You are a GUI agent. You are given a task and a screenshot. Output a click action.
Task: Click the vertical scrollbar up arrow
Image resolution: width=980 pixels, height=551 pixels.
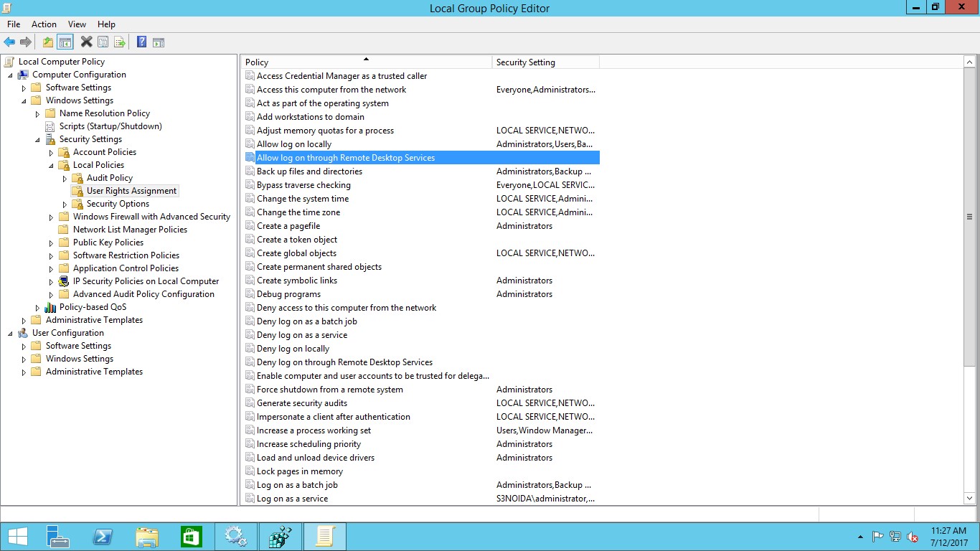(x=970, y=62)
